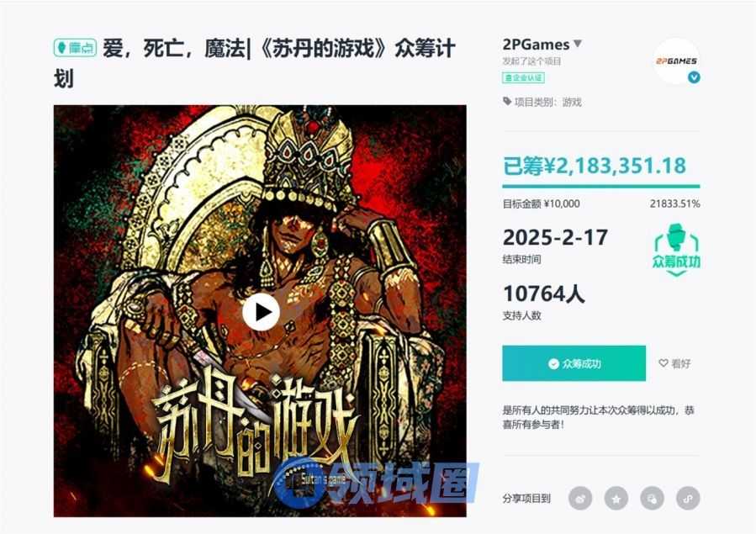Open the 2PGames creator name link
This screenshot has height=534, width=756.
coord(536,45)
